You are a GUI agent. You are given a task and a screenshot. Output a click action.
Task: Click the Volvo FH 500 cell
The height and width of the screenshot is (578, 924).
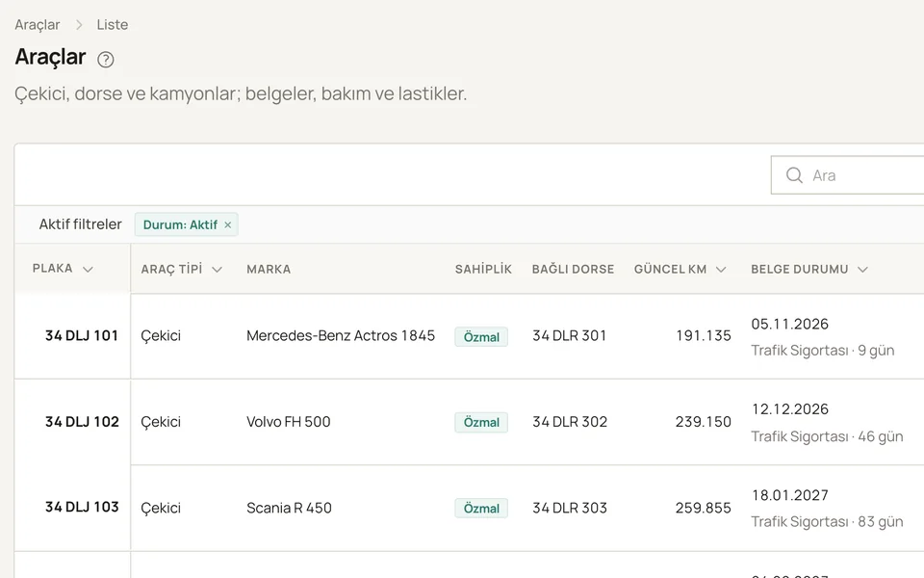point(289,422)
